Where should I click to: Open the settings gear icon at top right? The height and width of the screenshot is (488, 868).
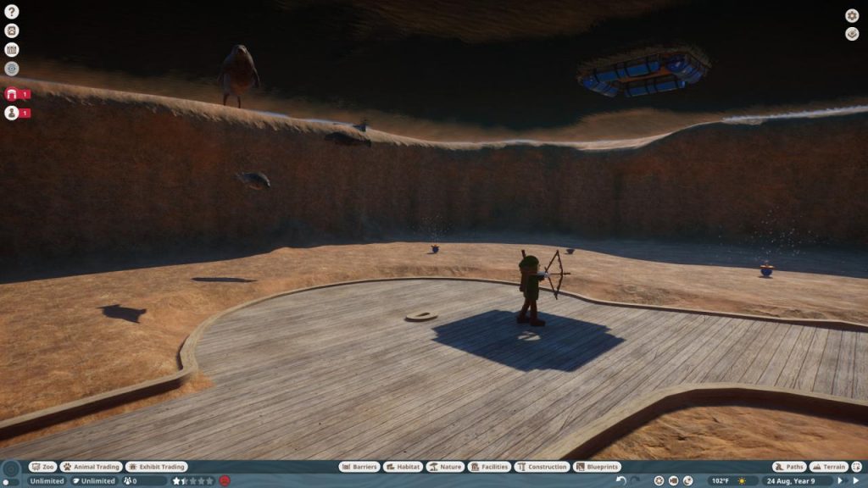point(852,15)
